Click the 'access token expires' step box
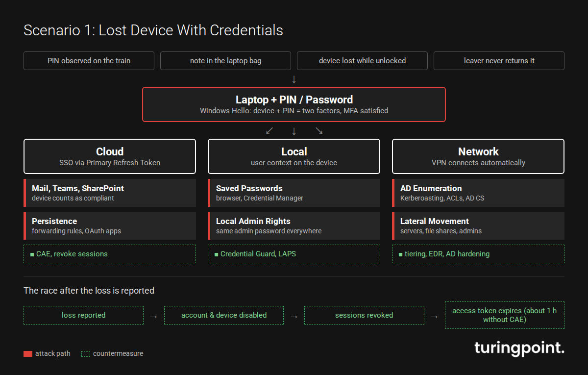 (505, 315)
